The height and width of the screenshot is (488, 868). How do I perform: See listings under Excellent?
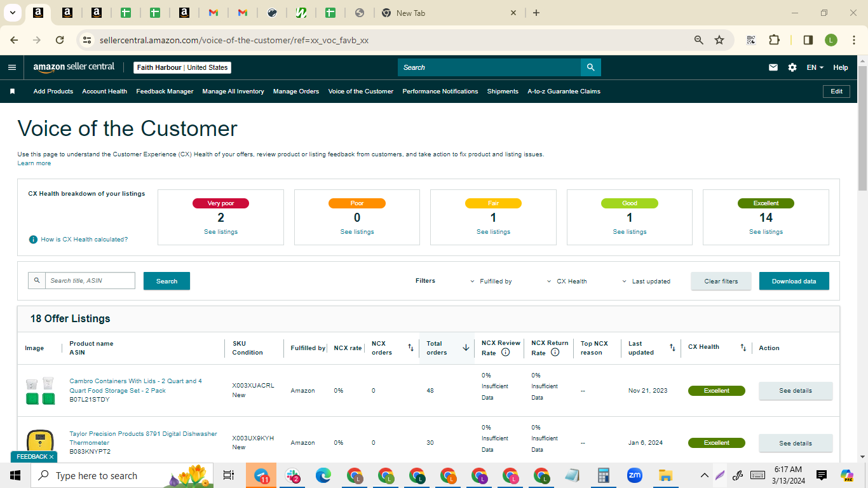point(766,232)
